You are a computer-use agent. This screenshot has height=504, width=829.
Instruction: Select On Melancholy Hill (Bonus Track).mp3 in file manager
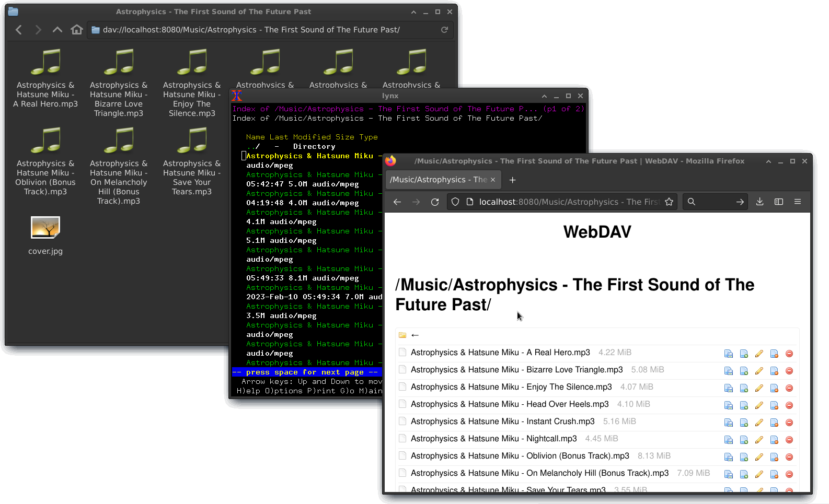119,166
